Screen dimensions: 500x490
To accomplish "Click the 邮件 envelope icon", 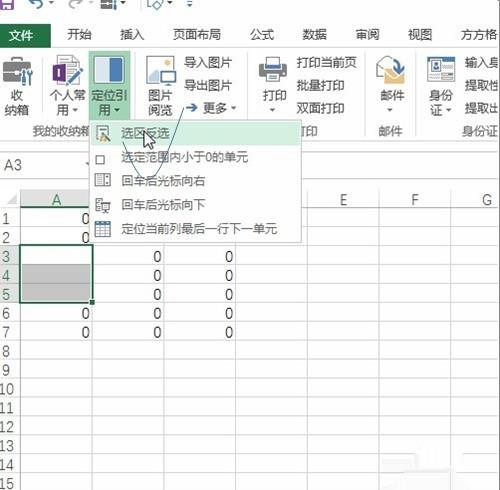I will [391, 70].
